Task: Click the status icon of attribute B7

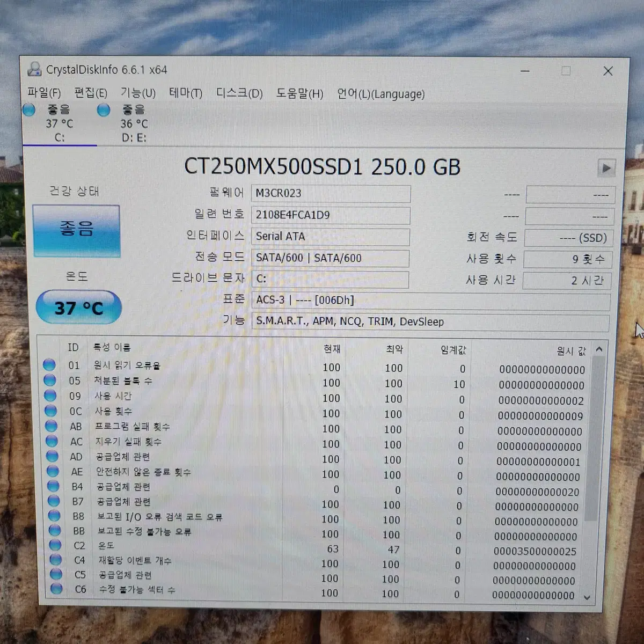Action: tap(54, 501)
